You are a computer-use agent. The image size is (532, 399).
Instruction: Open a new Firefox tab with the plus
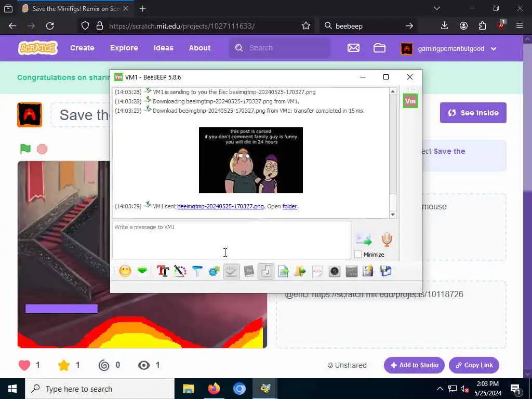pyautogui.click(x=142, y=9)
